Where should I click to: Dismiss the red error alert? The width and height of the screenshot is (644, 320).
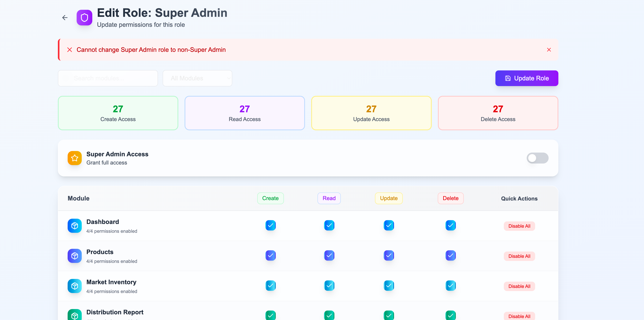pyautogui.click(x=549, y=50)
